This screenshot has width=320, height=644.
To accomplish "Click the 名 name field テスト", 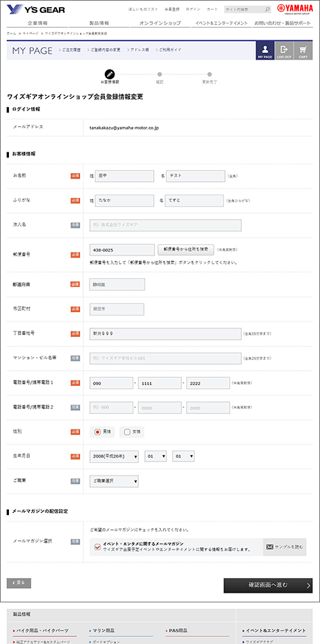I will [195, 176].
